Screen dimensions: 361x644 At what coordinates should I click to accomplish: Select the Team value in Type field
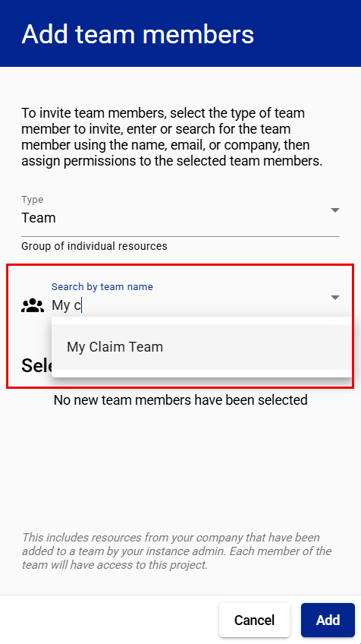point(39,218)
